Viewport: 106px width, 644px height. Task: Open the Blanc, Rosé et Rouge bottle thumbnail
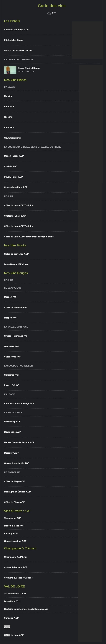coord(10,70)
